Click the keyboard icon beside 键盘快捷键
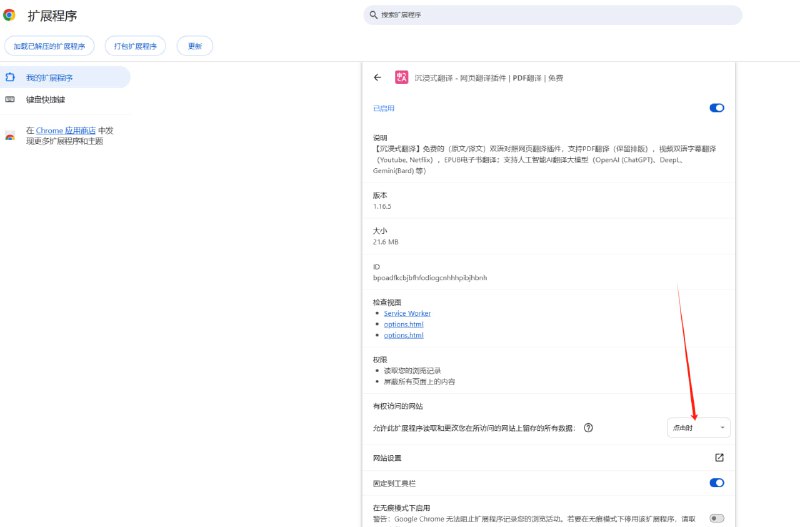 (x=10, y=99)
